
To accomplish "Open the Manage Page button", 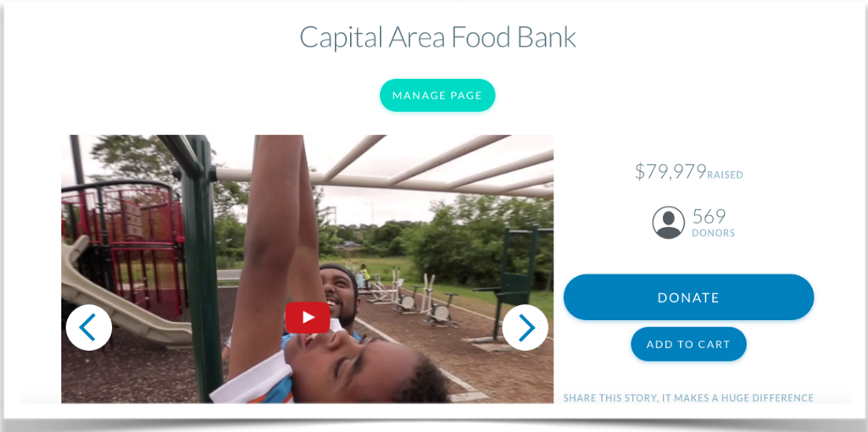I will pos(437,95).
